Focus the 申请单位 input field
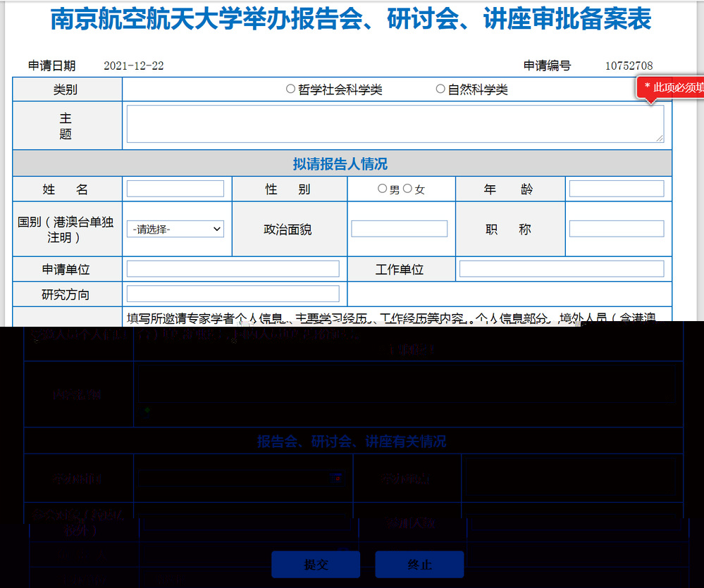Screen dimensions: 704x588 [233, 269]
